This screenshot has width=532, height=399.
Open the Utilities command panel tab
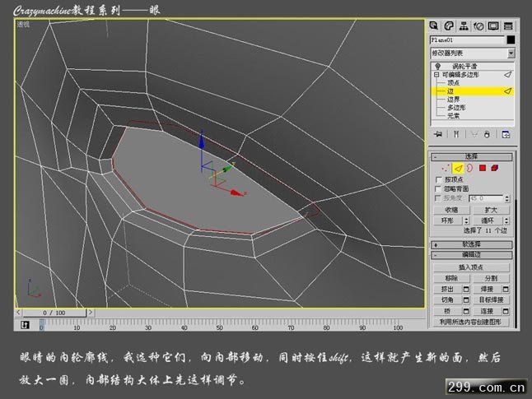508,26
